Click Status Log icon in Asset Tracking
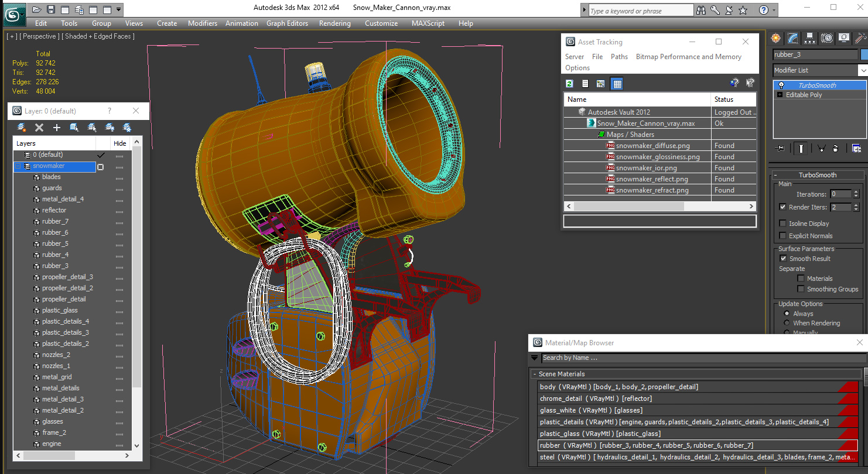 pyautogui.click(x=585, y=84)
